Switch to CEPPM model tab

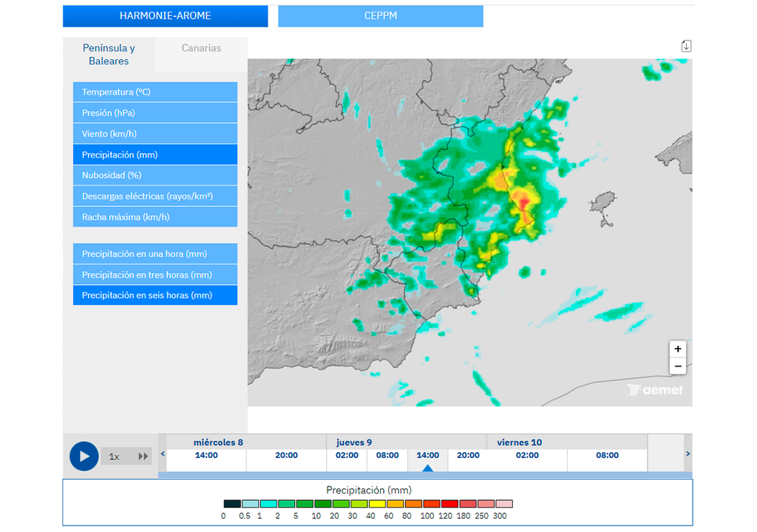[381, 16]
